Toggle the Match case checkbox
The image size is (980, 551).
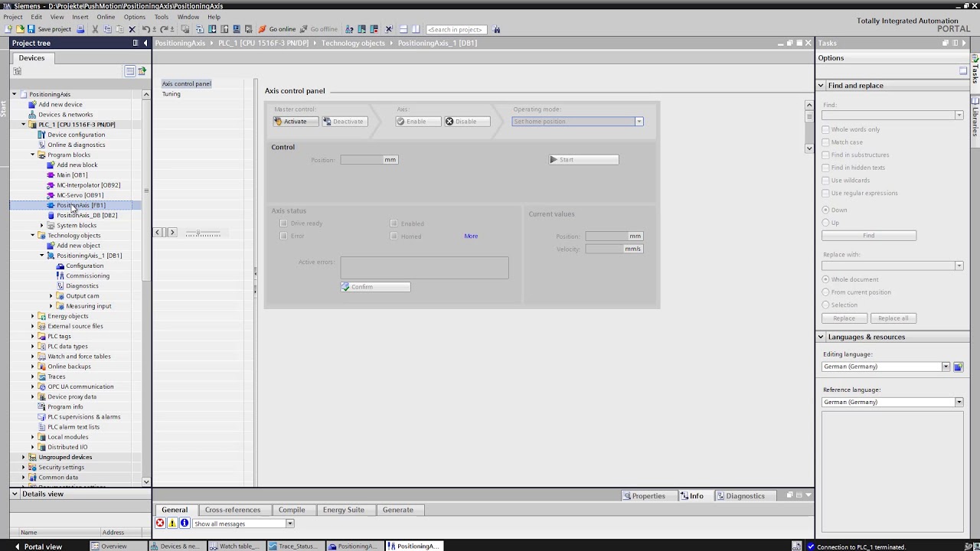click(825, 142)
